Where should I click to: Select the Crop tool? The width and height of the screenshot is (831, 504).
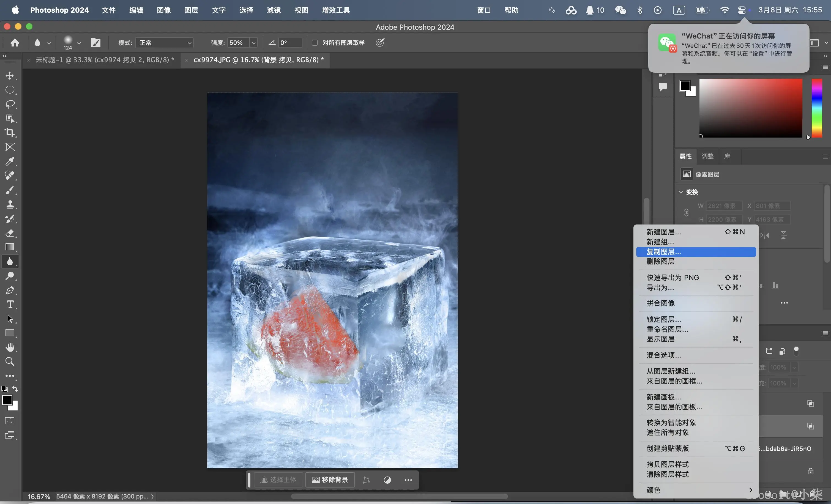point(10,133)
